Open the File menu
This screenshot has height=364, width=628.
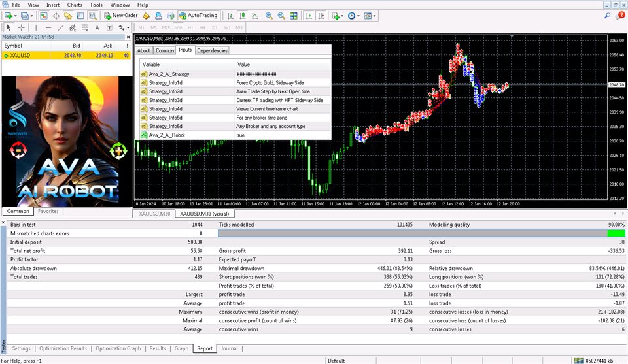tap(16, 5)
